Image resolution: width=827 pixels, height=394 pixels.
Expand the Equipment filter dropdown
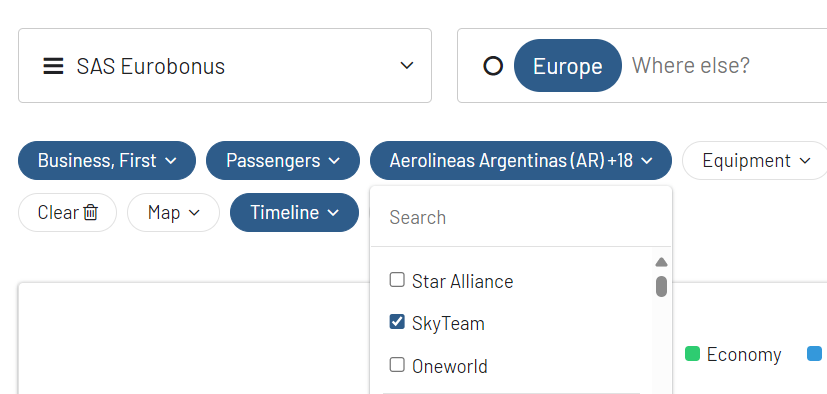[755, 160]
